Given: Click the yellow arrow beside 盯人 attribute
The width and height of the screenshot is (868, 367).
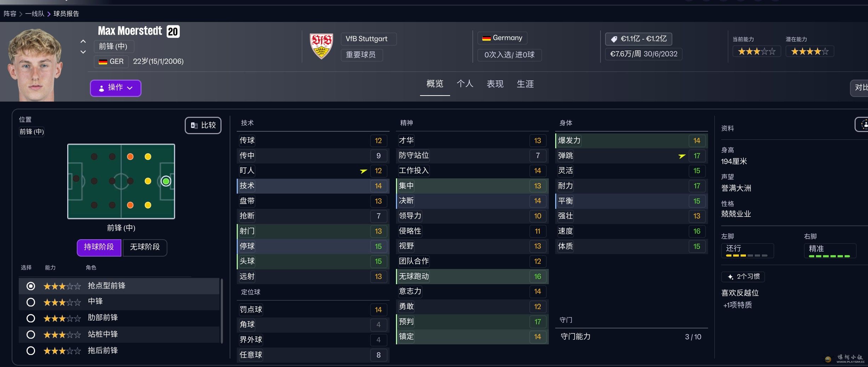Looking at the screenshot, I should pos(363,171).
